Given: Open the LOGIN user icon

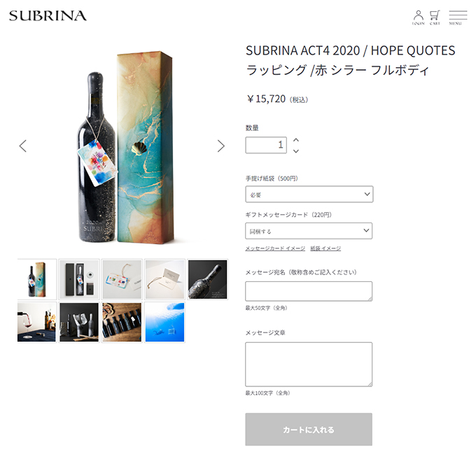Looking at the screenshot, I should click(x=418, y=17).
